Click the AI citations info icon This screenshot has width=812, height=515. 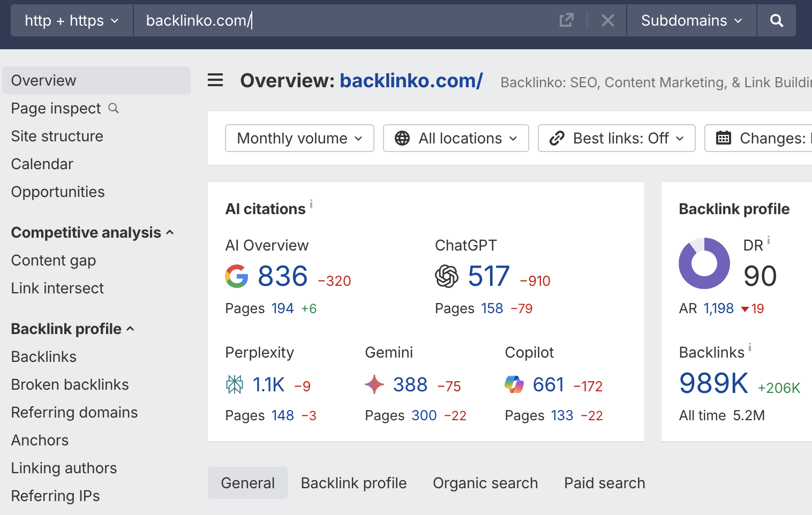click(311, 204)
